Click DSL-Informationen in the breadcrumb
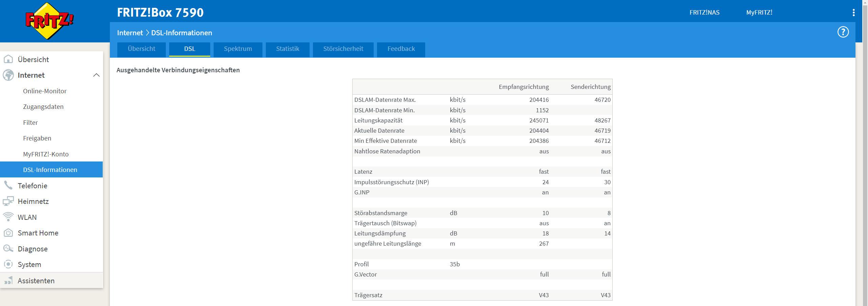 click(182, 33)
